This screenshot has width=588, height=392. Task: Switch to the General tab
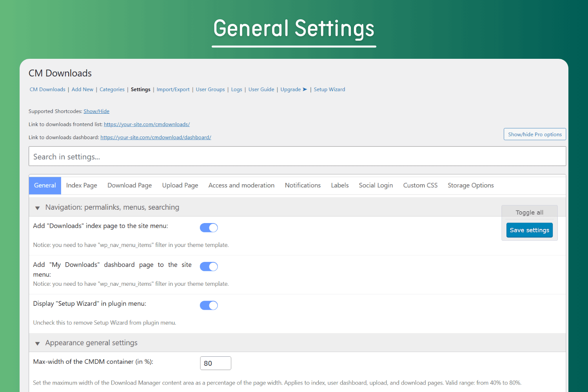tap(45, 185)
